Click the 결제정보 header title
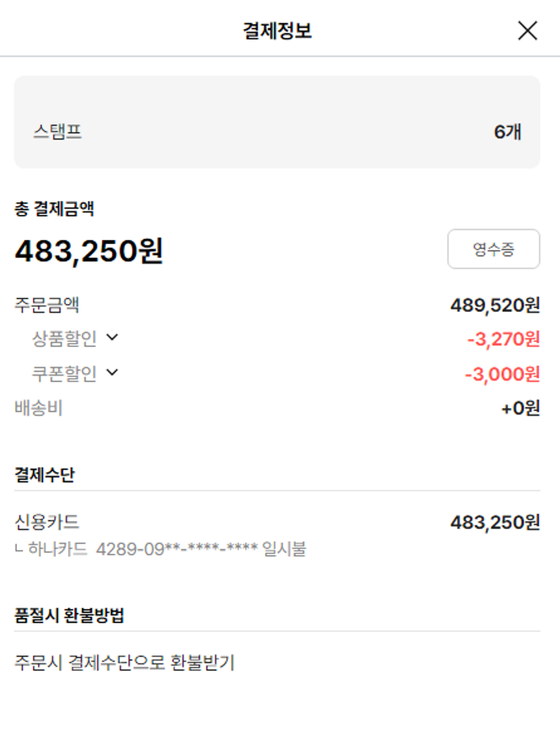 [277, 31]
